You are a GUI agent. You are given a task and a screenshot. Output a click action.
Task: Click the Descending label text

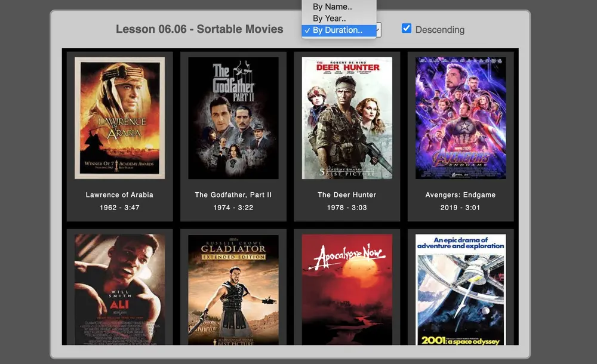[x=440, y=30]
